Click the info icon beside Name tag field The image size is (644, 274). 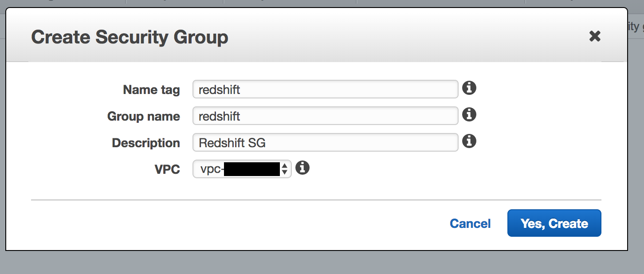469,88
